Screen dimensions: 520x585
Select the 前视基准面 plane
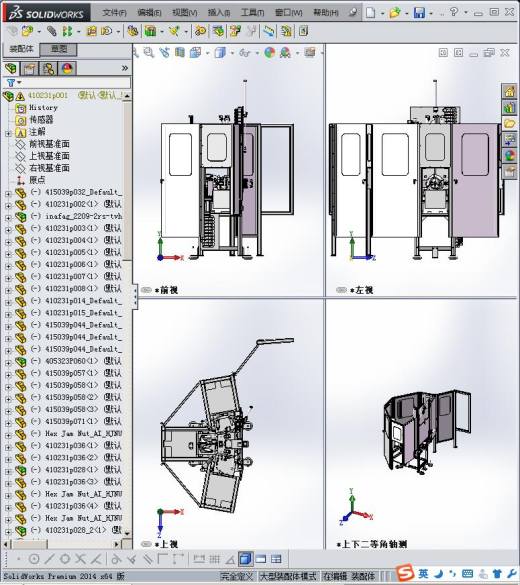point(49,144)
